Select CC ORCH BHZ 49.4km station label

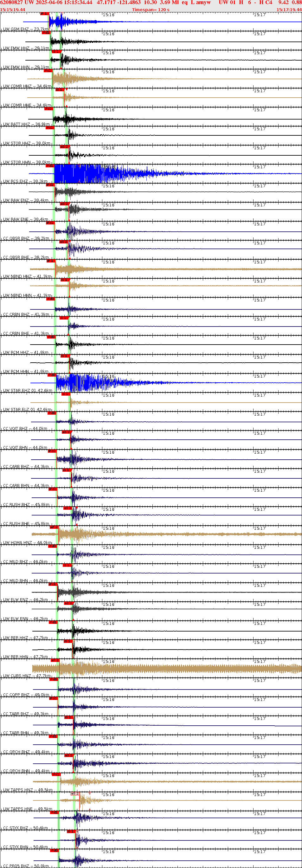(27, 752)
